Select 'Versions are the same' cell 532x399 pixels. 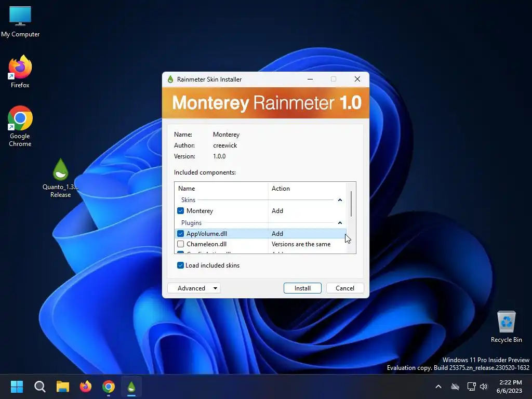(301, 244)
